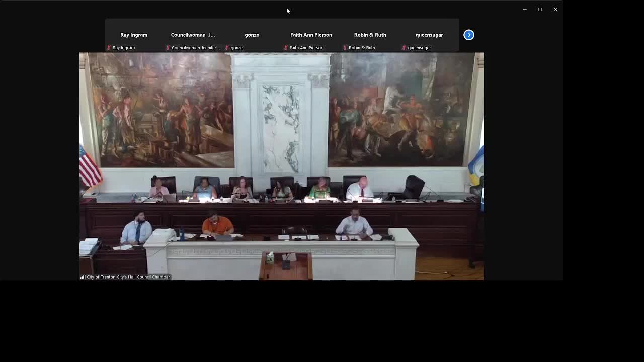Click the network signal strength icon
The image size is (644, 362).
pos(83,277)
